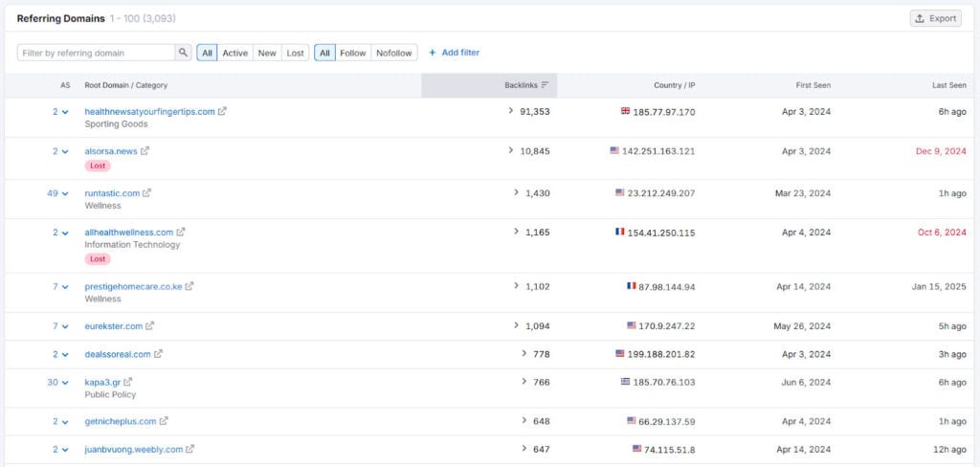Image resolution: width=980 pixels, height=467 pixels.
Task: Expand AS score 30 dropdown for kapa3.gr
Action: coord(58,382)
